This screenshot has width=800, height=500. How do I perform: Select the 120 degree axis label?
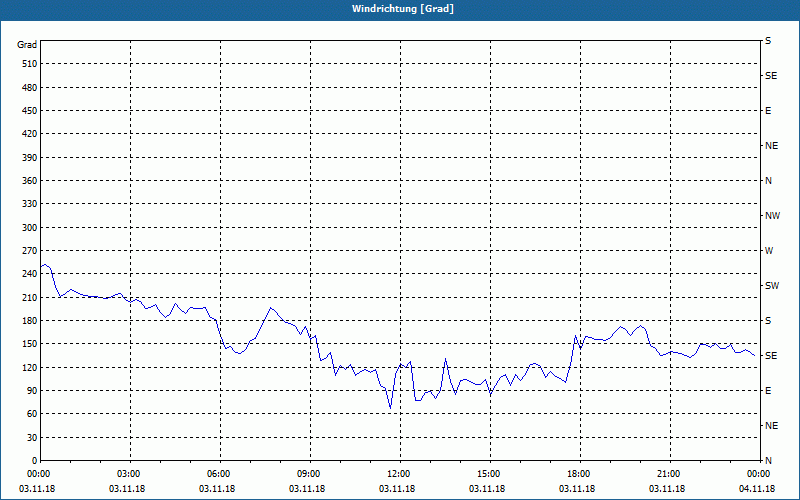pos(30,367)
